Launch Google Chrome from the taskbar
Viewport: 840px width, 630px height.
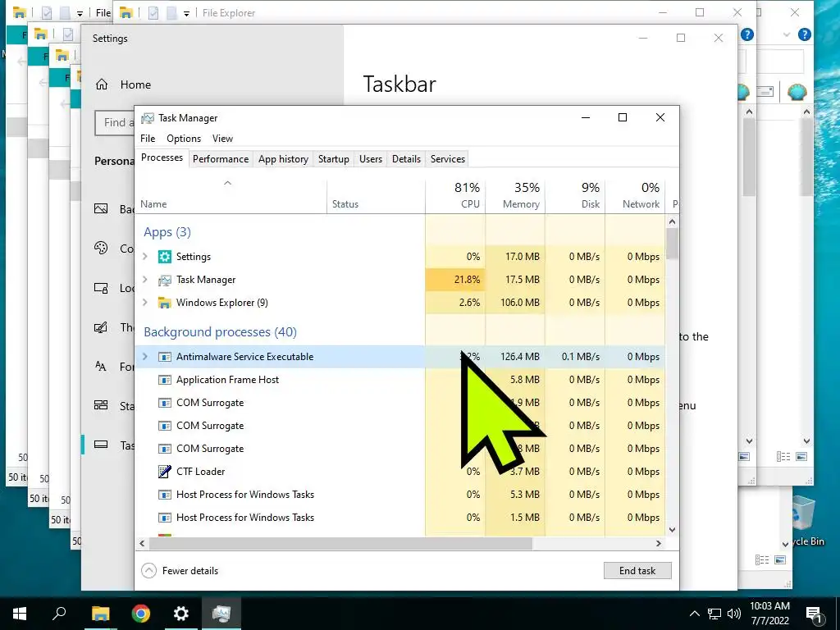pos(141,614)
